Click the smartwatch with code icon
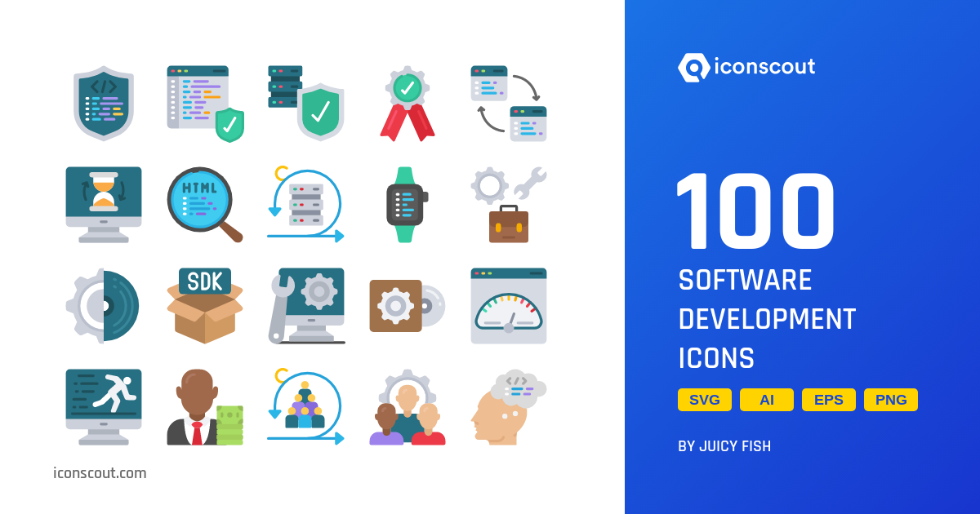The width and height of the screenshot is (980, 514). pyautogui.click(x=407, y=204)
